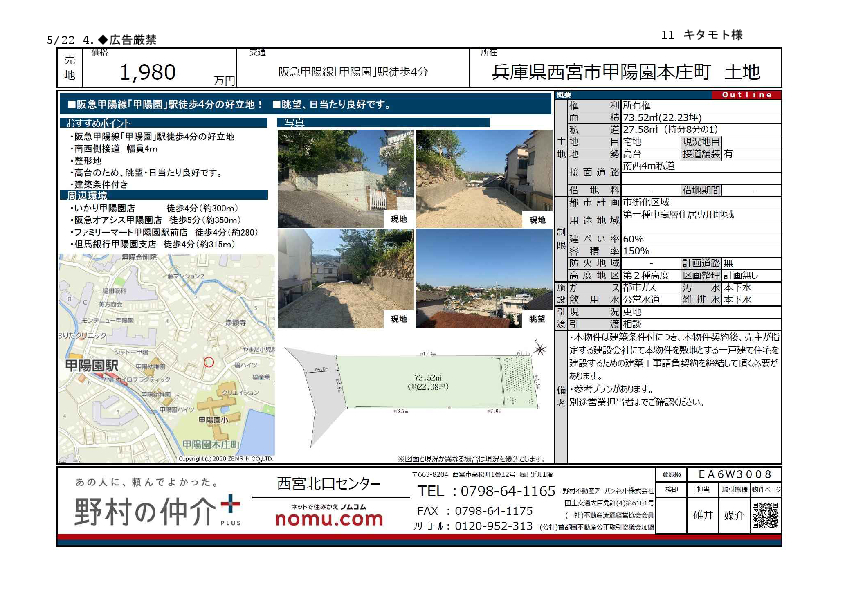This screenshot has width=842, height=595.
Task: Select the top-right site photo of road
Action: pos(483,177)
